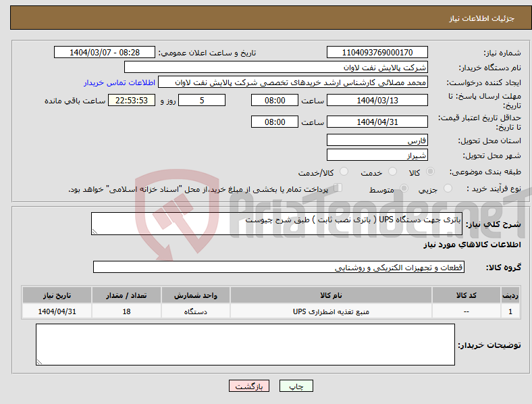Click the buyer notes textarea
Image resolution: width=532 pixels, height=404 pixels.
[245, 345]
